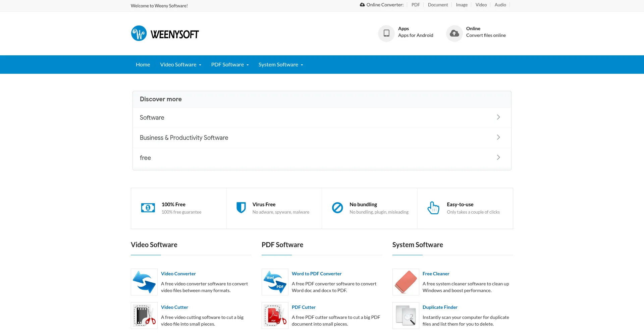Click the chevron in the Software row

click(x=498, y=117)
